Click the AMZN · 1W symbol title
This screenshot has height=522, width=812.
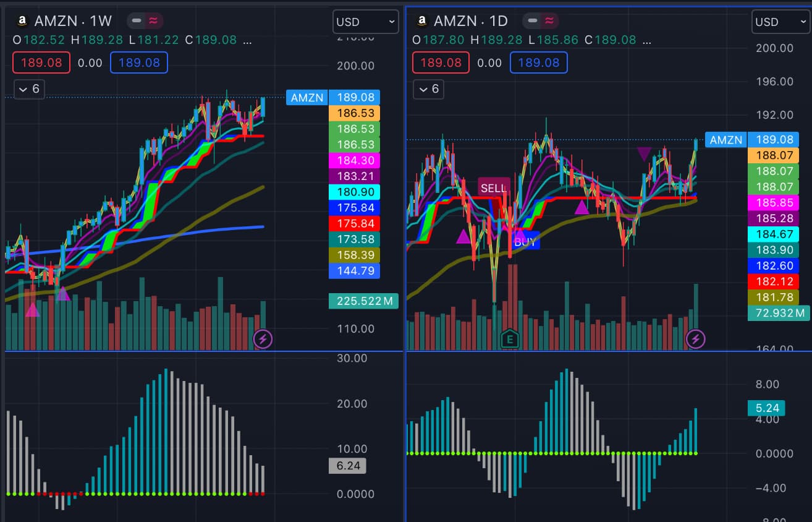click(x=73, y=21)
